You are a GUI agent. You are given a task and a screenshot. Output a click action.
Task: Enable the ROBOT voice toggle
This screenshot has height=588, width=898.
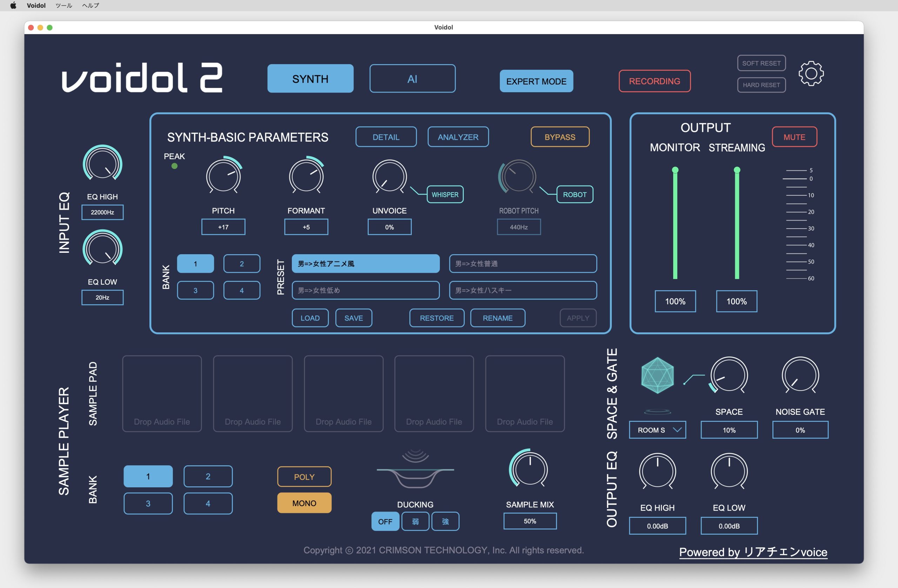point(574,195)
